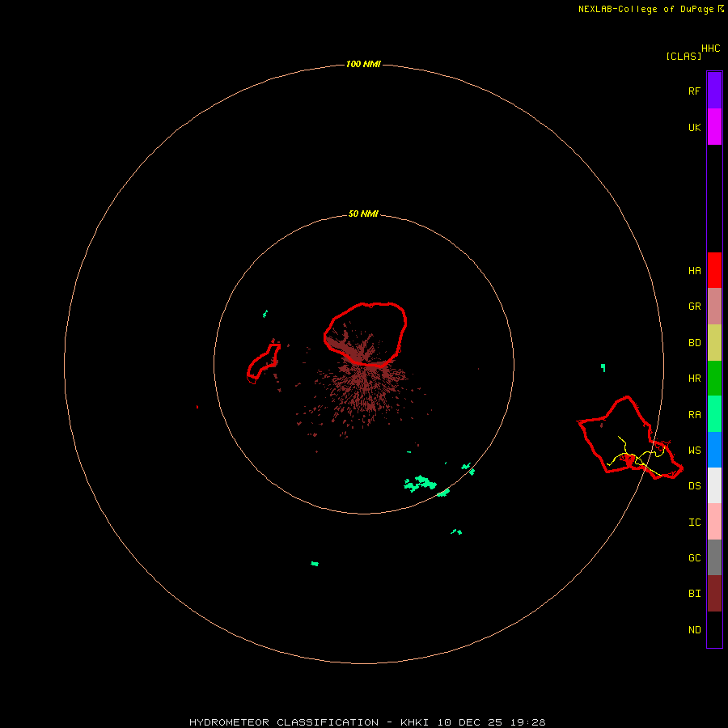Click the BD legend label
This screenshot has width=728, height=728.
tap(694, 343)
